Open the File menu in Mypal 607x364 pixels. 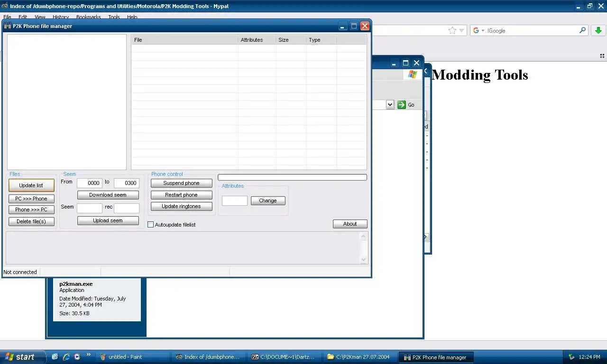[x=7, y=17]
